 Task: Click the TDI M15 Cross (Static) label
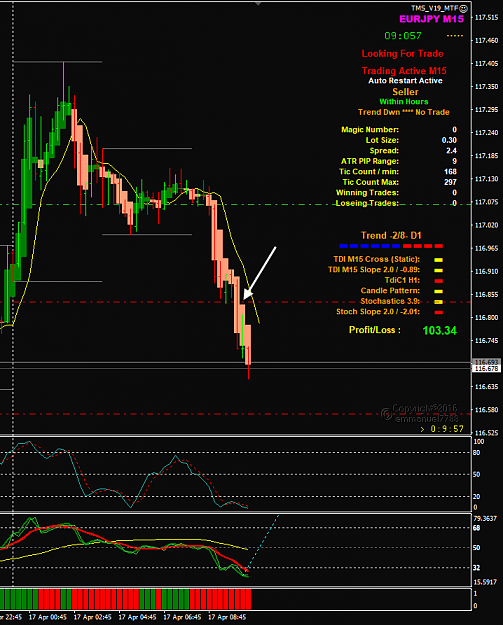tap(377, 259)
